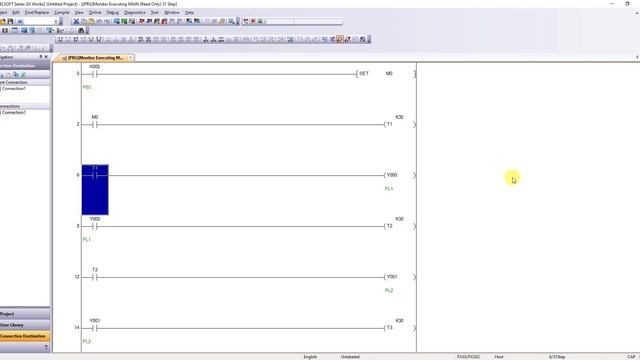Close the Monitor Executing MAIN tab
The width and height of the screenshot is (640, 360).
(x=131, y=58)
